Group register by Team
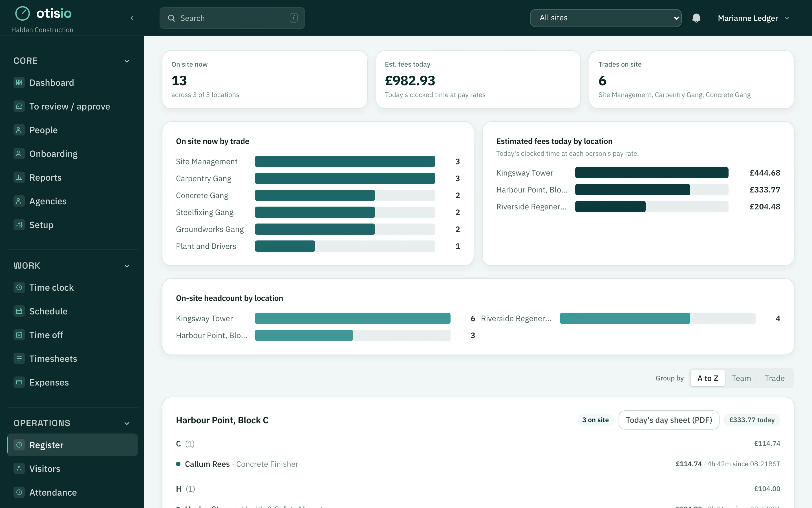Viewport: 812px width, 508px height. coord(741,378)
